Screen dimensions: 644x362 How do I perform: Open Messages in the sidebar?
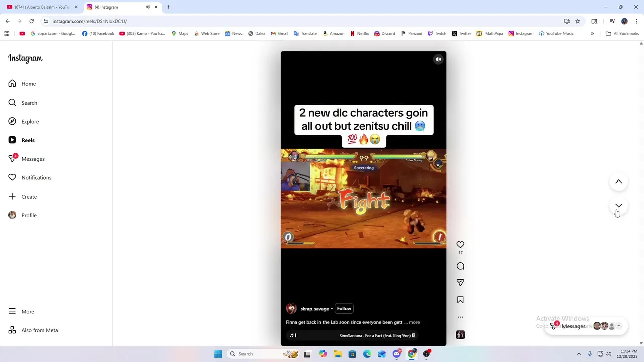tap(27, 159)
